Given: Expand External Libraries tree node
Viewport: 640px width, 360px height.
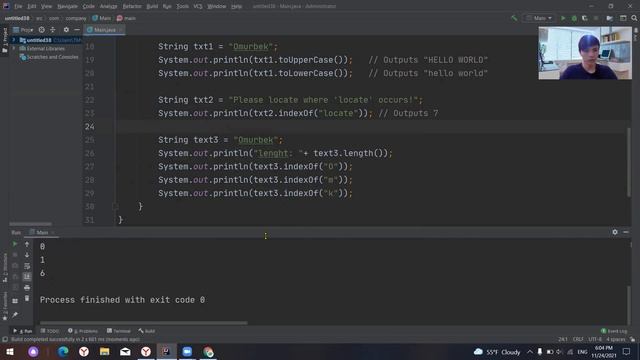Looking at the screenshot, I should 14,49.
